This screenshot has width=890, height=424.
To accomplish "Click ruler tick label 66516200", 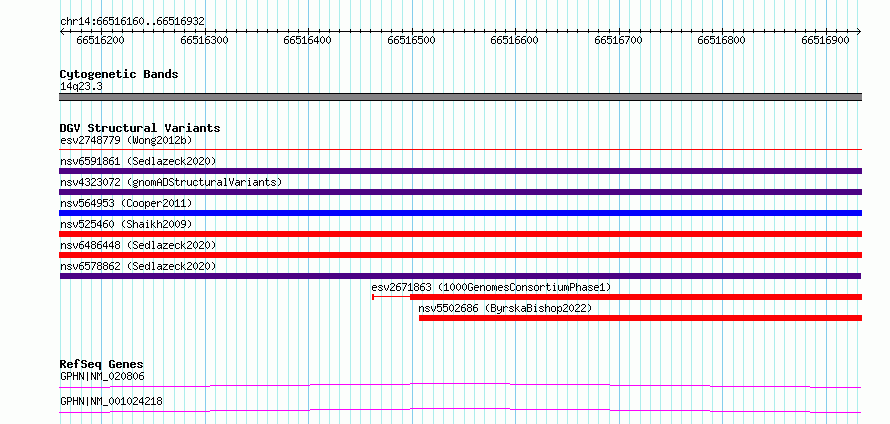I will tap(100, 40).
